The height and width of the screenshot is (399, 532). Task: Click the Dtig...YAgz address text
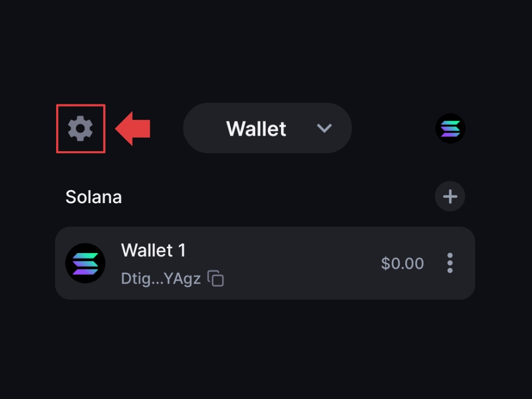(x=161, y=279)
